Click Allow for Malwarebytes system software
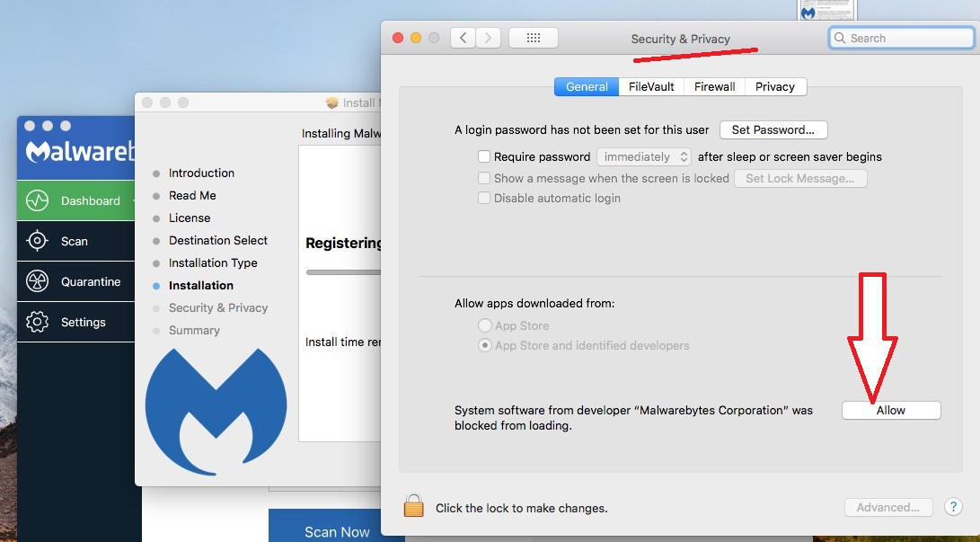Screen dimensions: 980x542 pyautogui.click(x=891, y=410)
